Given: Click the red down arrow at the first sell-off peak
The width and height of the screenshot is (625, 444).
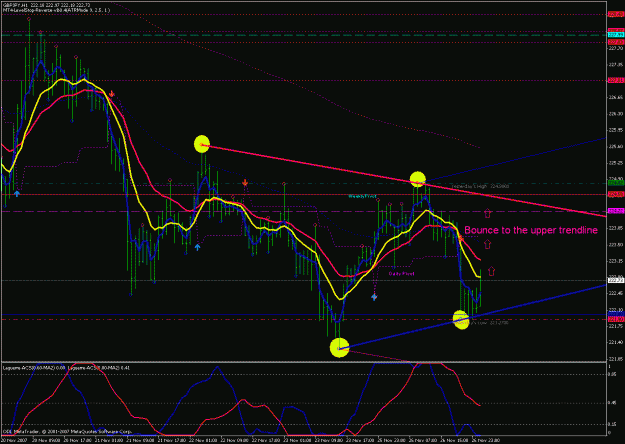Looking at the screenshot, I should point(112,94).
